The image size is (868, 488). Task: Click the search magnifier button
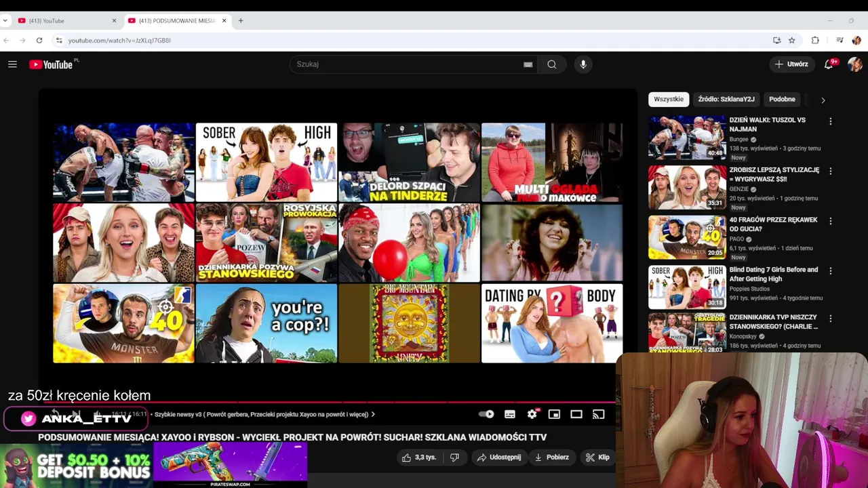[552, 64]
